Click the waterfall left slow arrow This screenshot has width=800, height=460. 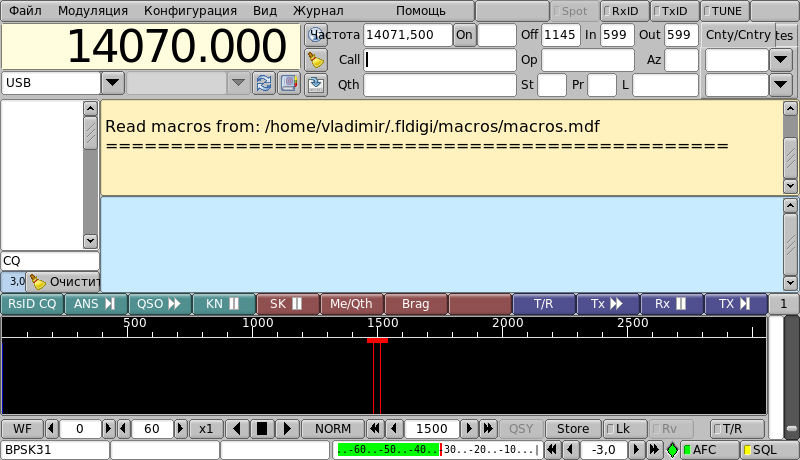point(237,429)
